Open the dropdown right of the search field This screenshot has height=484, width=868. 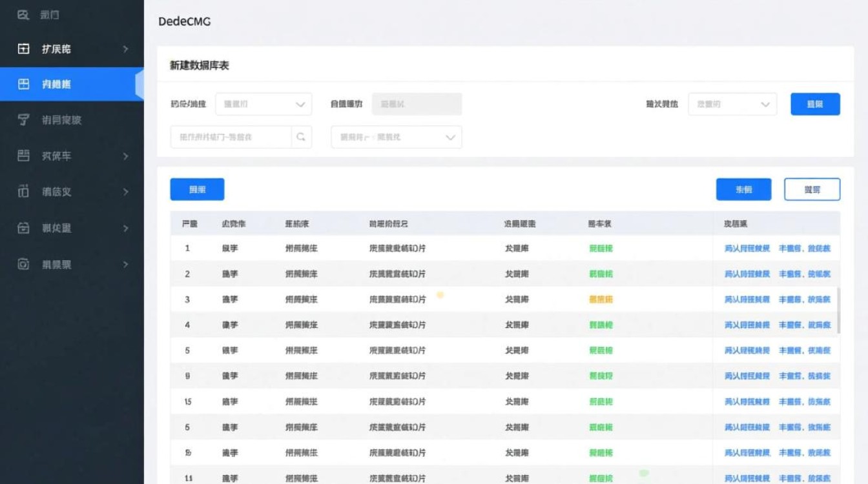coord(396,137)
